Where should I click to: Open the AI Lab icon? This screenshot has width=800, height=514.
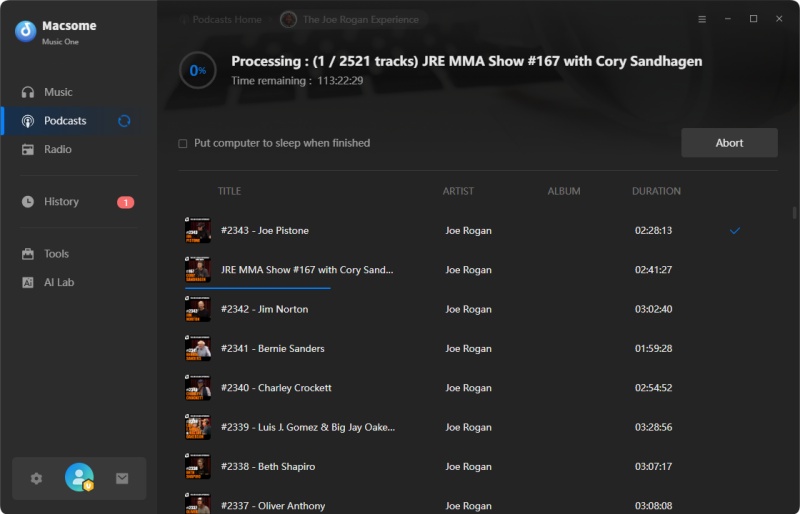pyautogui.click(x=28, y=282)
